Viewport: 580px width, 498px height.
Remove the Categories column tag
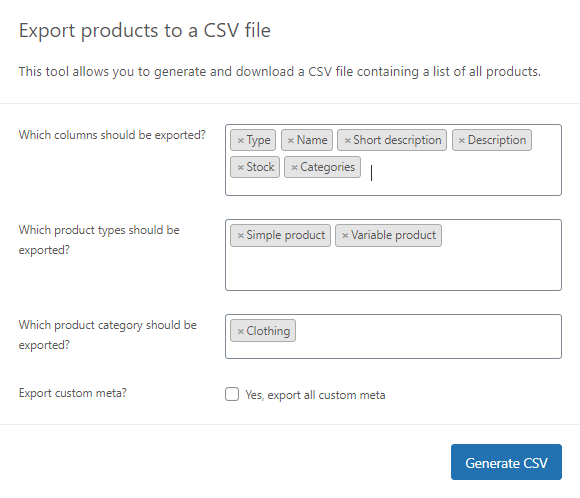tap(294, 168)
